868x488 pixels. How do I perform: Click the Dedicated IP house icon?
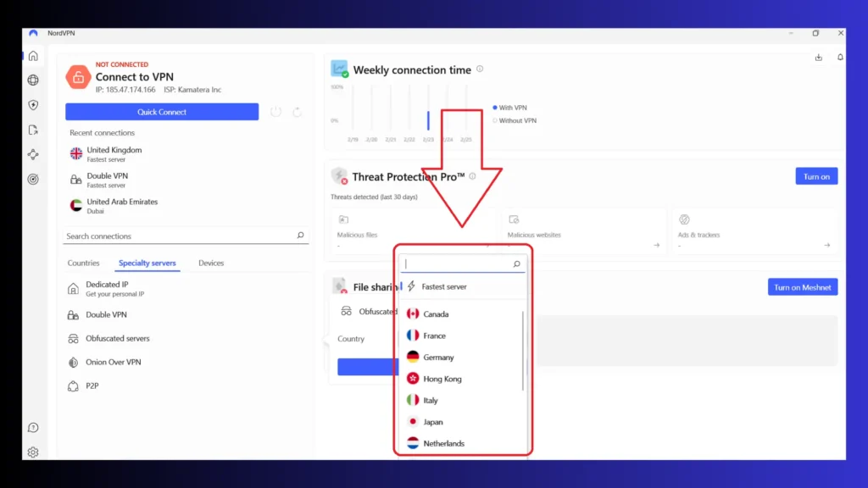(x=73, y=288)
